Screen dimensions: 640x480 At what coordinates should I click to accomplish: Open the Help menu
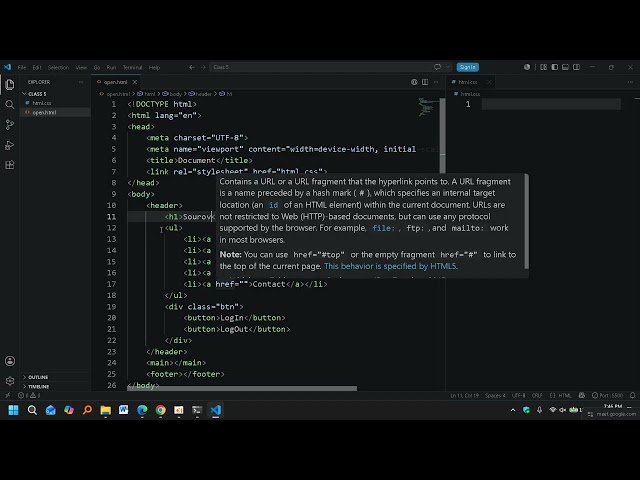154,67
